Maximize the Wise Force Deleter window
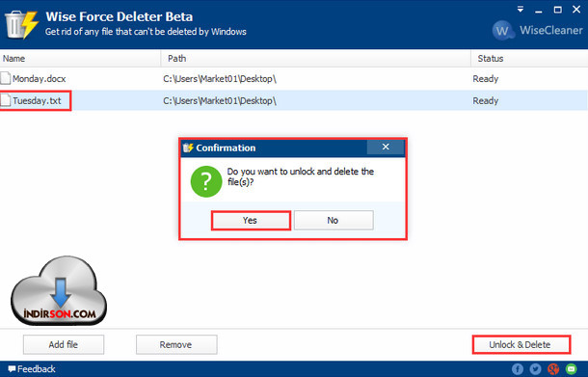 pyautogui.click(x=557, y=10)
